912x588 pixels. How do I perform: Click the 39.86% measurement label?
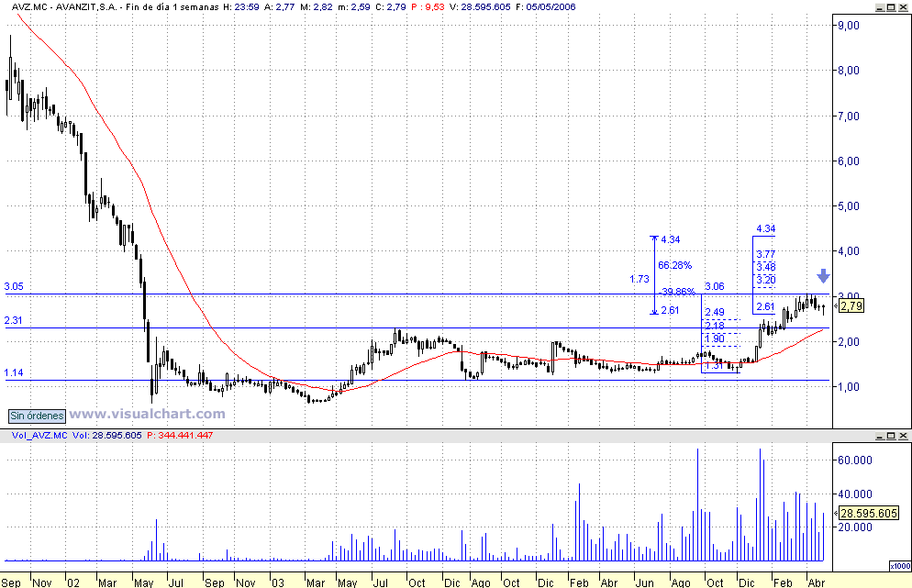(x=678, y=292)
